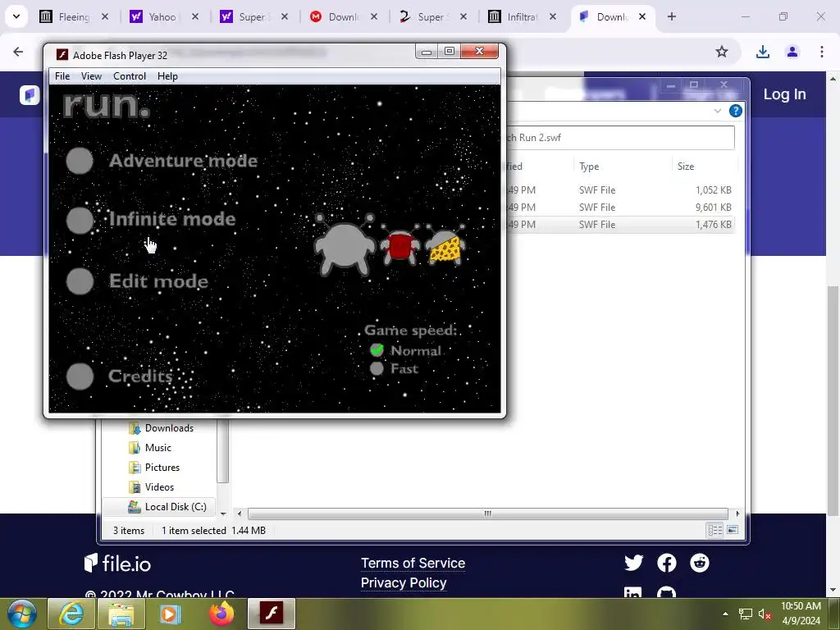840x630 pixels.
Task: Click muted volume tray icon
Action: [x=765, y=614]
